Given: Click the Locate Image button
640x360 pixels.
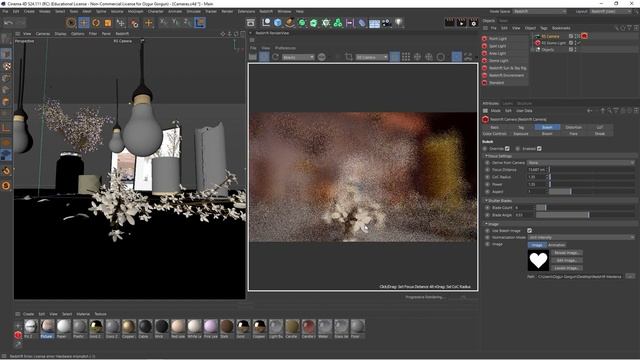Looking at the screenshot, I should [567, 268].
